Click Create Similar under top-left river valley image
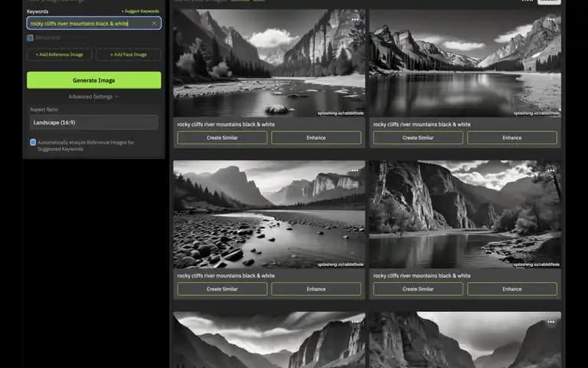The height and width of the screenshot is (368, 588). point(222,138)
